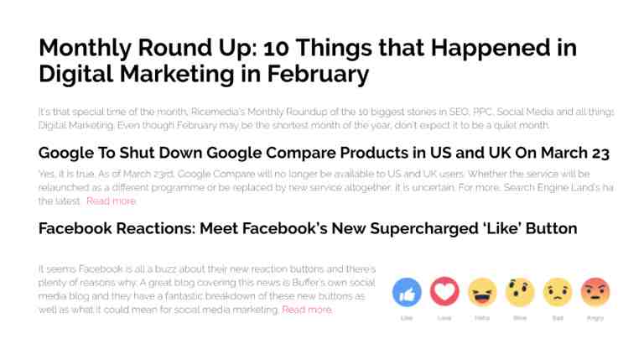Click the Monthly Round Up main title

point(308,60)
